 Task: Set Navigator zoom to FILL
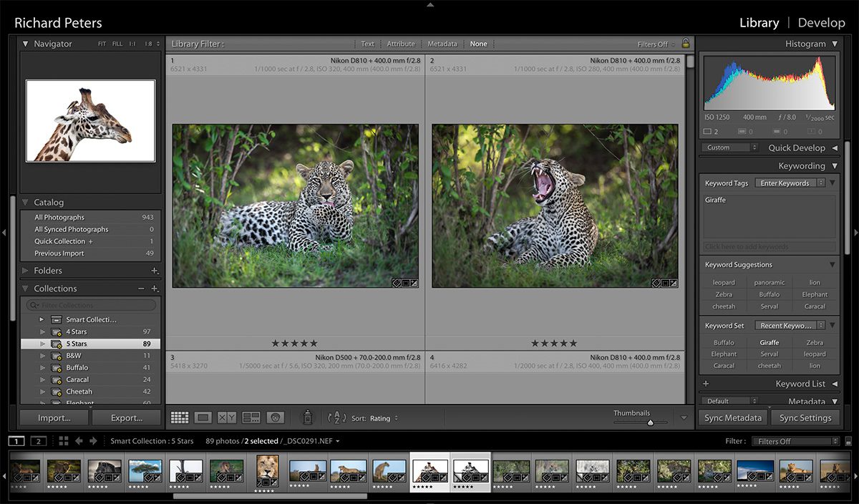pos(117,44)
